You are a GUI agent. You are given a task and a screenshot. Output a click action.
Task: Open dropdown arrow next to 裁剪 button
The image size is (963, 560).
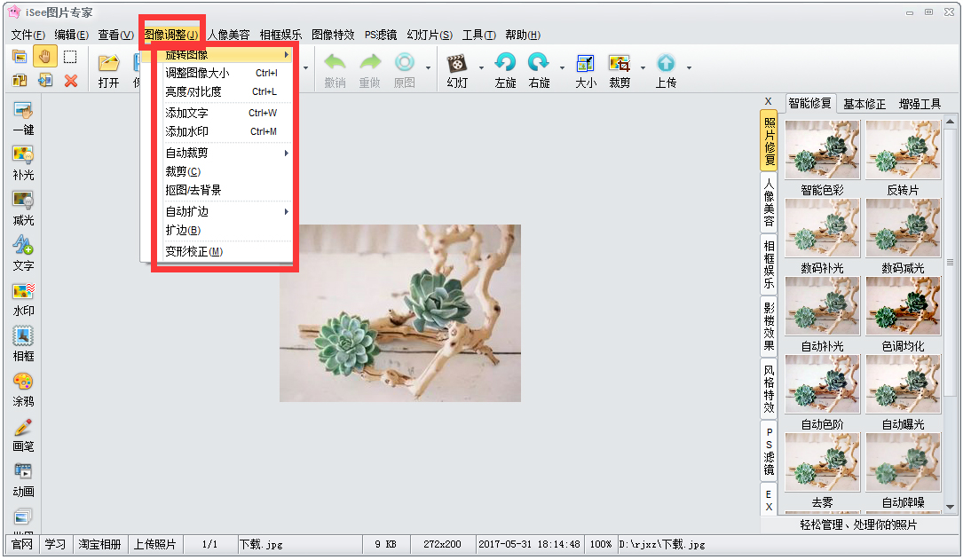643,67
